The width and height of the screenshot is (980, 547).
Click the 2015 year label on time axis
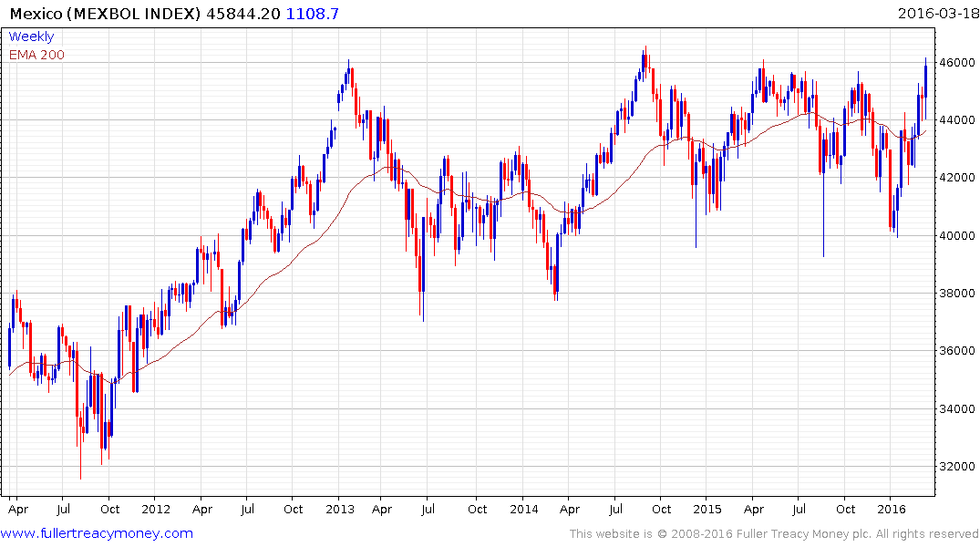(x=707, y=509)
